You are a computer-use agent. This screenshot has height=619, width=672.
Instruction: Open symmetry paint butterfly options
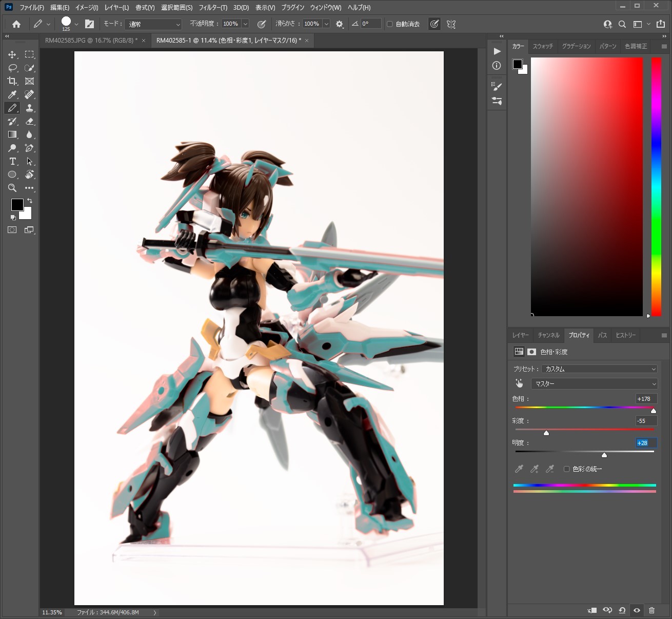(x=451, y=24)
